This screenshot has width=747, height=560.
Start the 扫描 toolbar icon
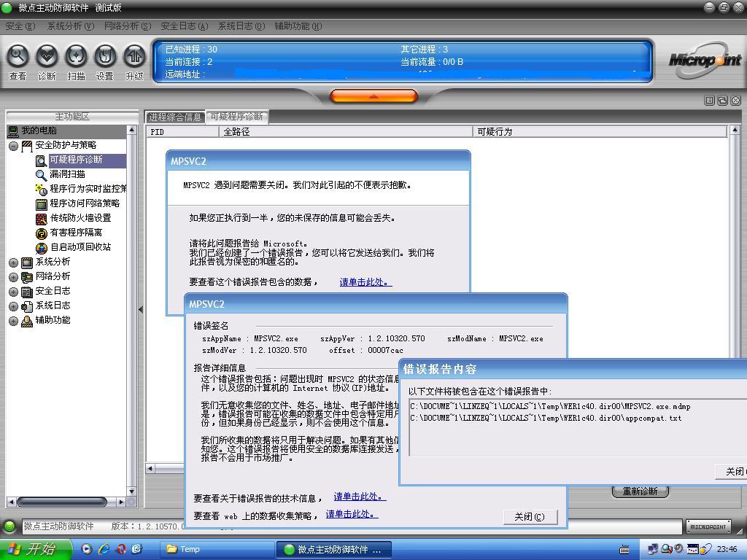tap(76, 56)
